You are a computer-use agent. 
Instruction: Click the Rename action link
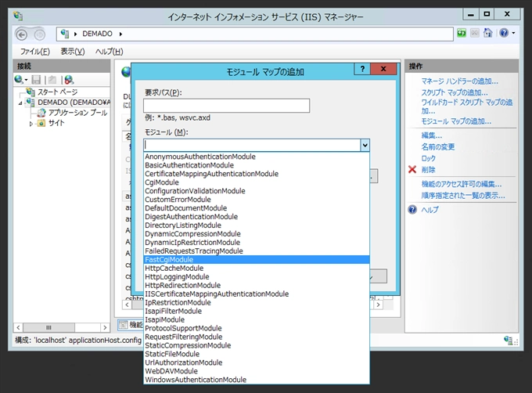[437, 147]
